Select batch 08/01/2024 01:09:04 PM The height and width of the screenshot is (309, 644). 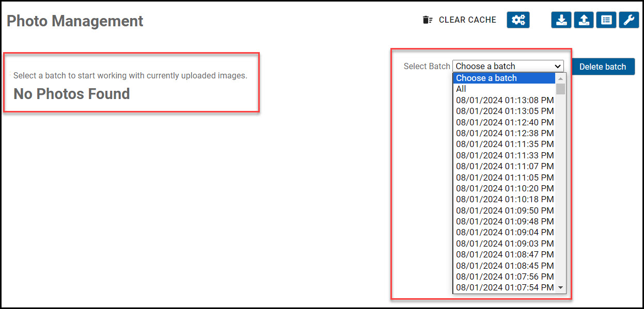pos(505,232)
